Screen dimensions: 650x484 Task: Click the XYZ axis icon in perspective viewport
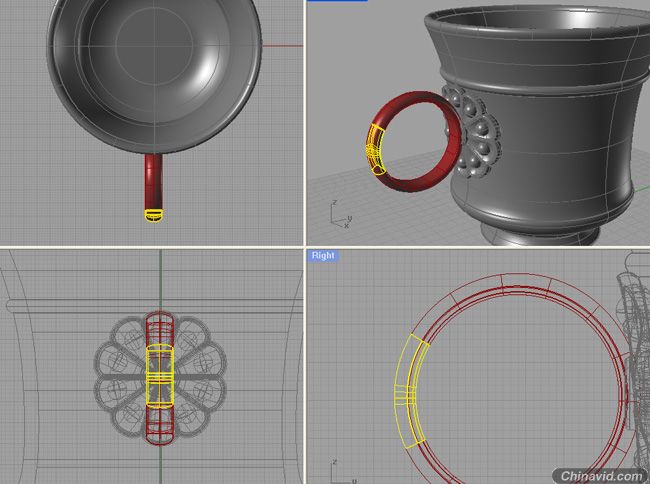tap(341, 214)
